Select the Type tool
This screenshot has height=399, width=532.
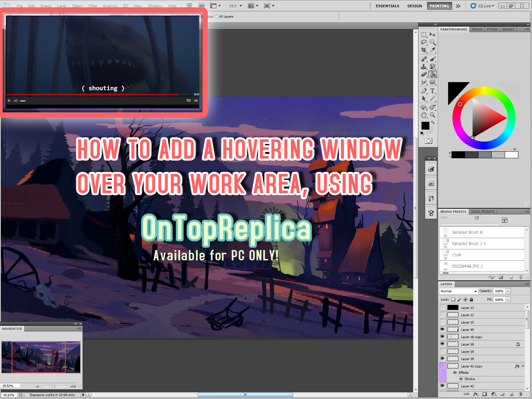[432, 91]
